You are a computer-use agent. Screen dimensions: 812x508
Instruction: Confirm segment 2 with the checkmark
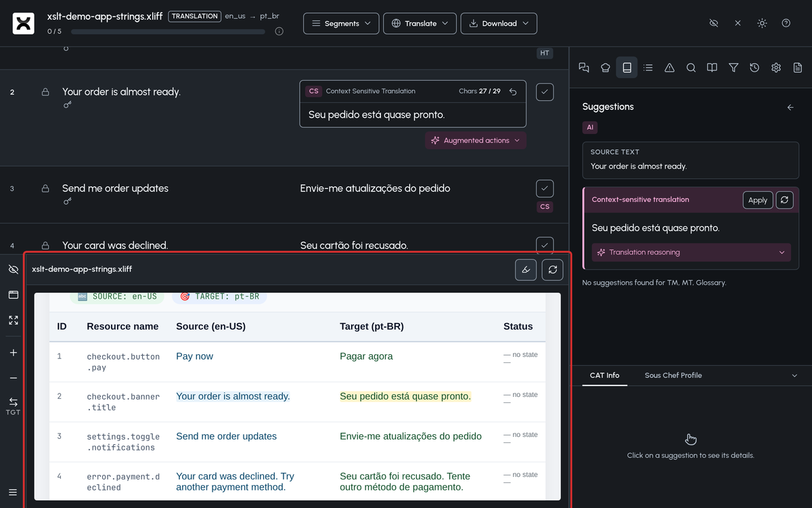(x=545, y=91)
